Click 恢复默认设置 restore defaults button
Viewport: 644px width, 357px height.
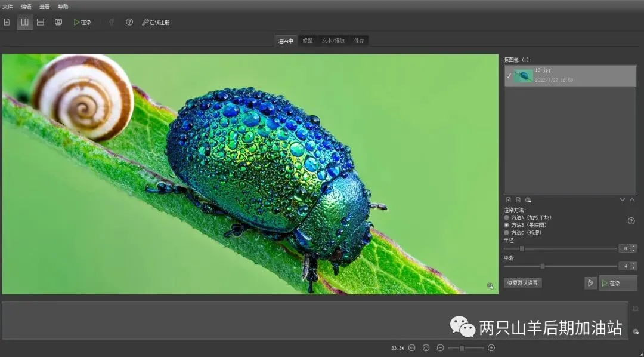pyautogui.click(x=522, y=283)
